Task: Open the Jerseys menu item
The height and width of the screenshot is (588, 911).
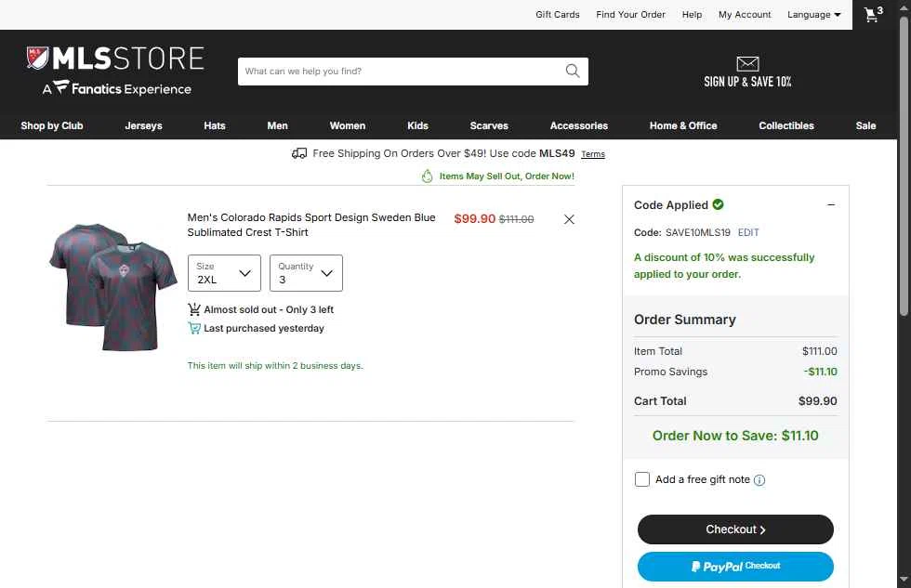Action: coord(143,125)
